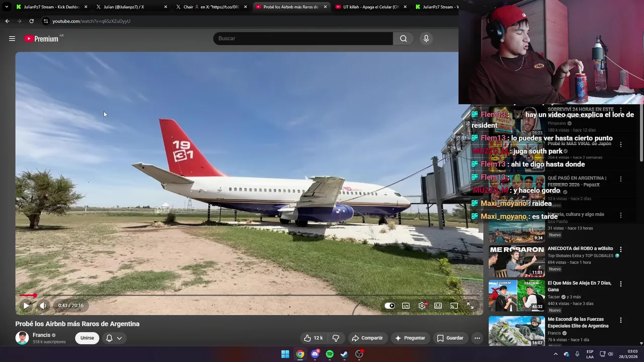This screenshot has width=644, height=362.
Task: Open the El Que Más Se Aleja title link
Action: [580, 286]
